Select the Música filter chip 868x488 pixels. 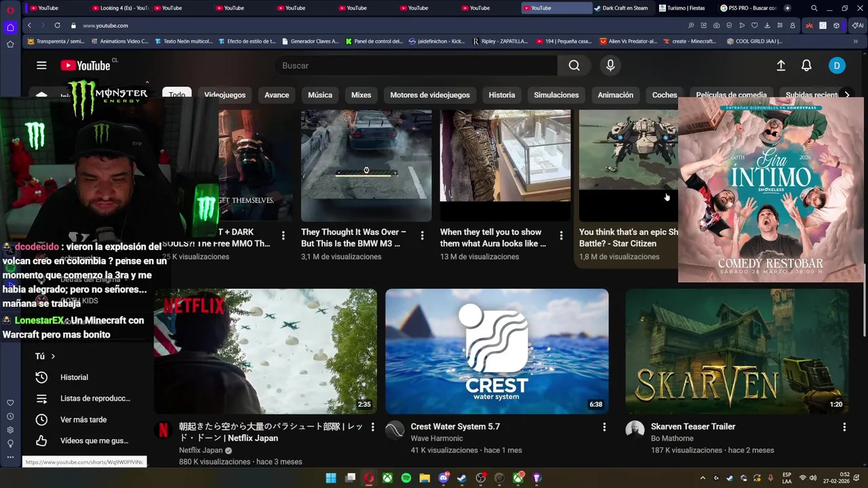point(320,95)
